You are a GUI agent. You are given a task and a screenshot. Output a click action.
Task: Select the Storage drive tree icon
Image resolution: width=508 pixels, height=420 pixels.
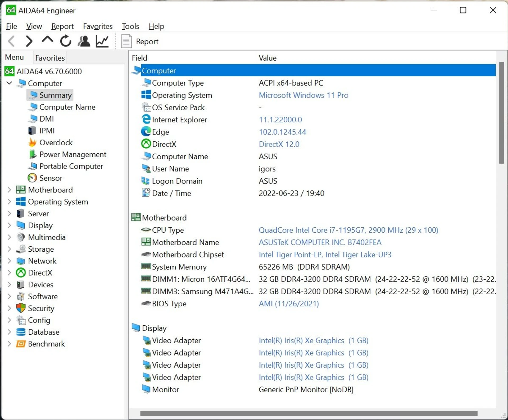click(x=21, y=249)
